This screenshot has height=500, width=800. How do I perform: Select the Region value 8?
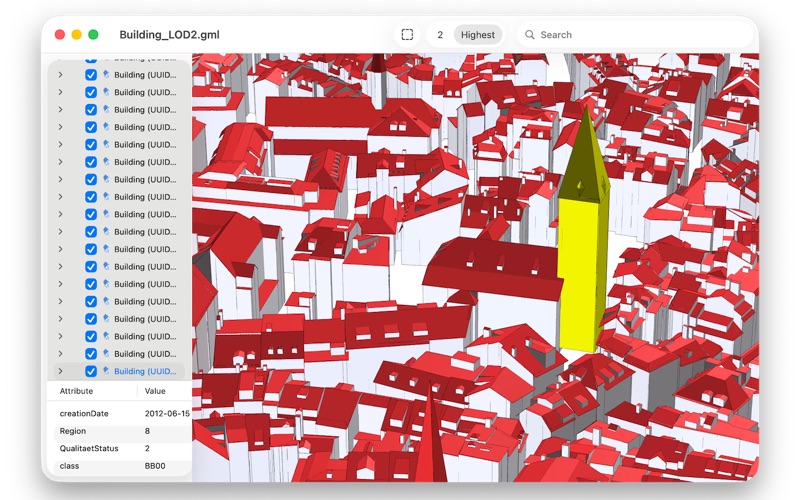(147, 431)
